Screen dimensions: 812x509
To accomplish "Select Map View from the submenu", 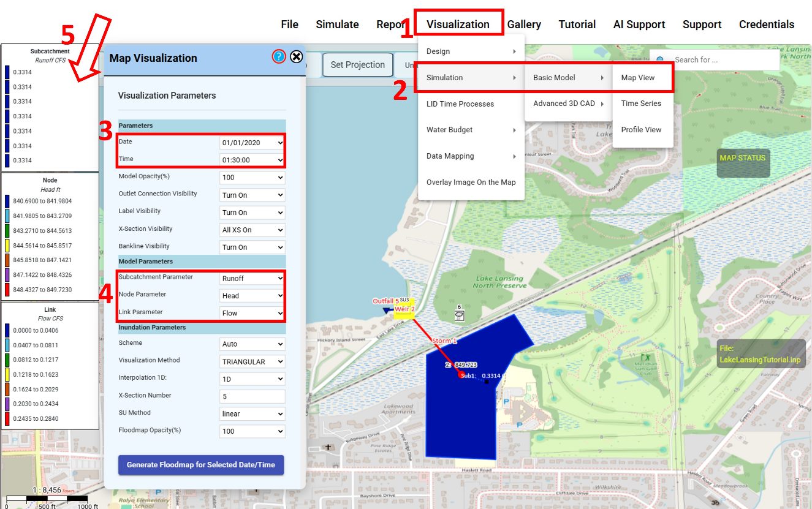I will tap(643, 78).
